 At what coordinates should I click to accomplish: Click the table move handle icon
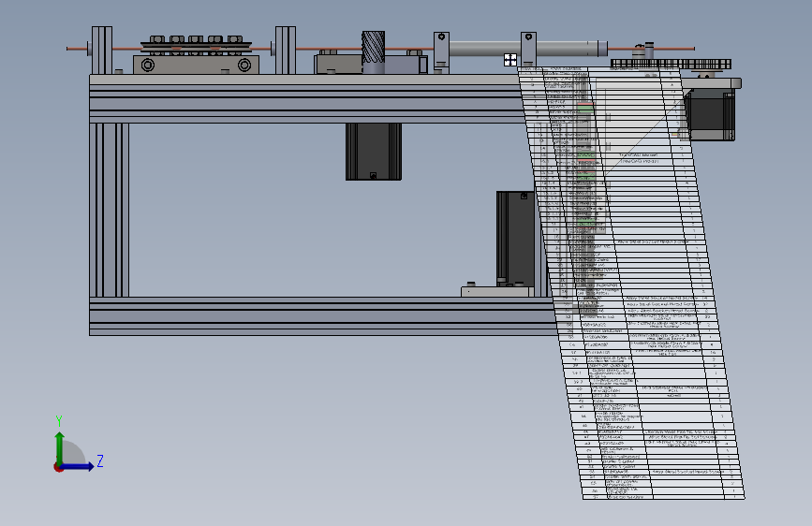click(x=510, y=60)
